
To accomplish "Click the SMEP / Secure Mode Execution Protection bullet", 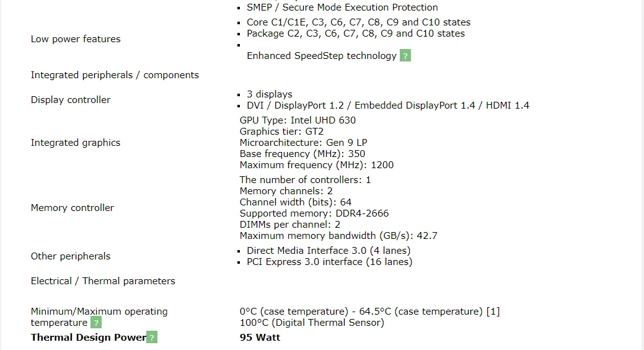I will click(x=342, y=7).
